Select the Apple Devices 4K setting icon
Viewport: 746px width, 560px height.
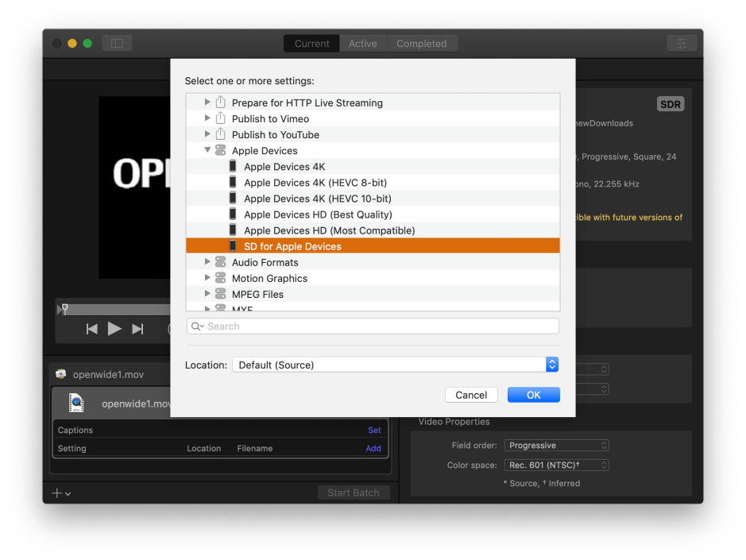point(233,166)
